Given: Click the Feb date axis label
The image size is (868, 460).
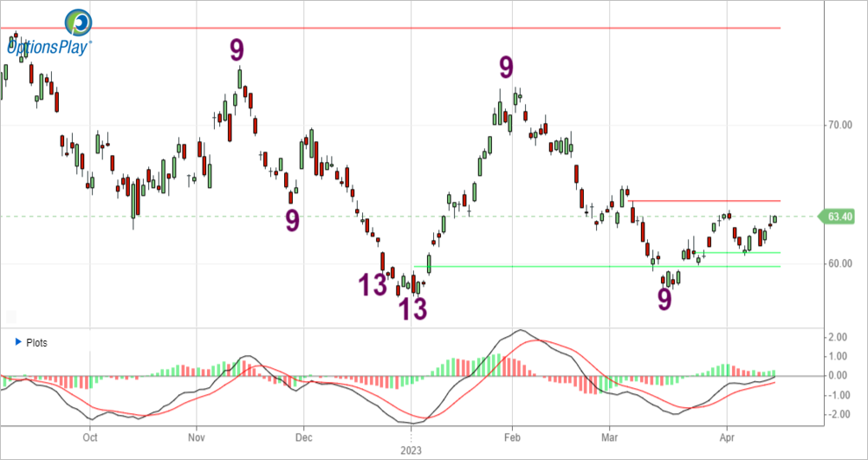Looking at the screenshot, I should (x=513, y=437).
